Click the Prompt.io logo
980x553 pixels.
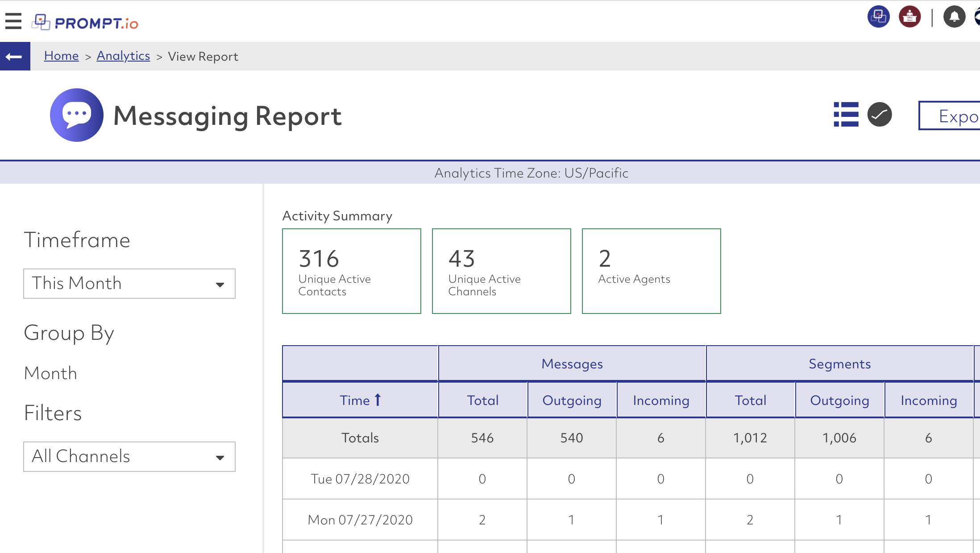tap(85, 22)
